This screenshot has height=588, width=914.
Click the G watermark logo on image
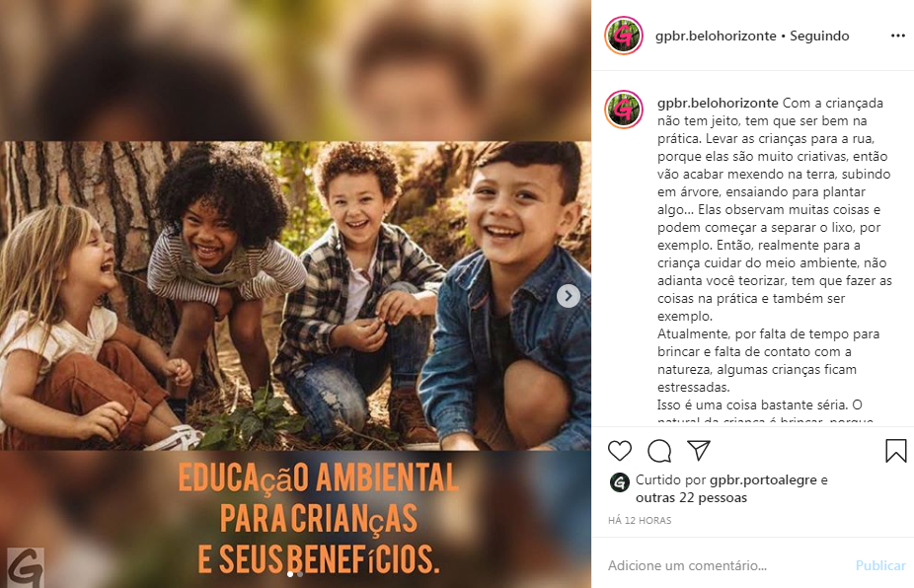tap(25, 567)
